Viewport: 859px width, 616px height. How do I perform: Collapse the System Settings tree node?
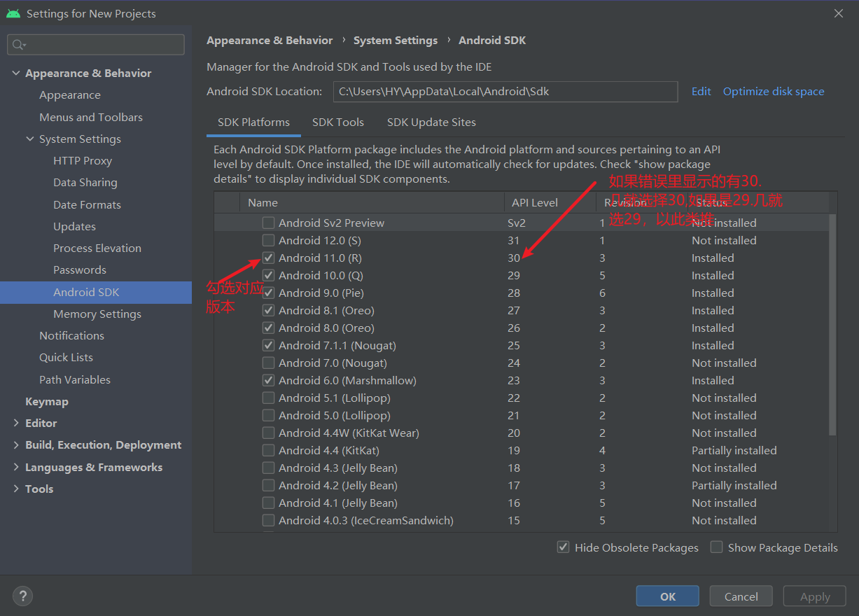coord(30,139)
